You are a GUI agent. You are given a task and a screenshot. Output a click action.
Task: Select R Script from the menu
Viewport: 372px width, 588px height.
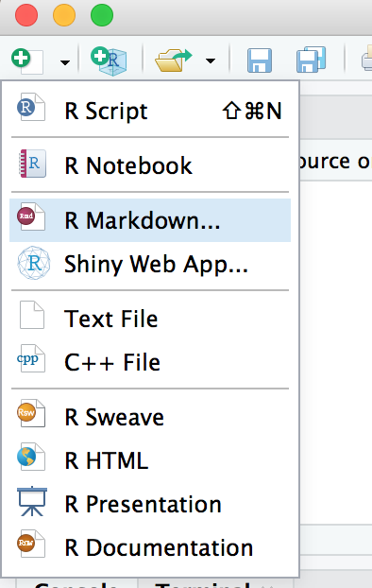pyautogui.click(x=150, y=111)
